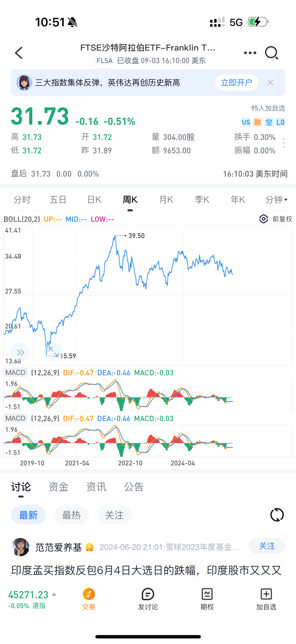Tap the search magnifier icon
The image size is (296, 644).
[272, 53]
